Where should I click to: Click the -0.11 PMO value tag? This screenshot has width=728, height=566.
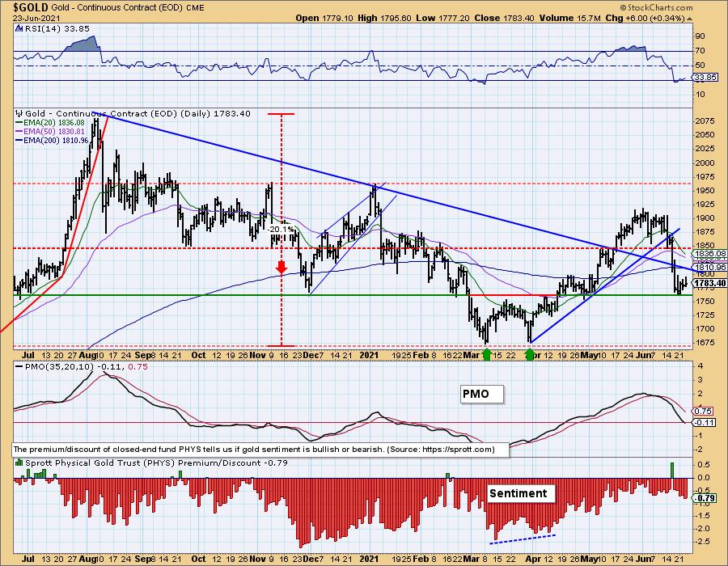point(705,422)
